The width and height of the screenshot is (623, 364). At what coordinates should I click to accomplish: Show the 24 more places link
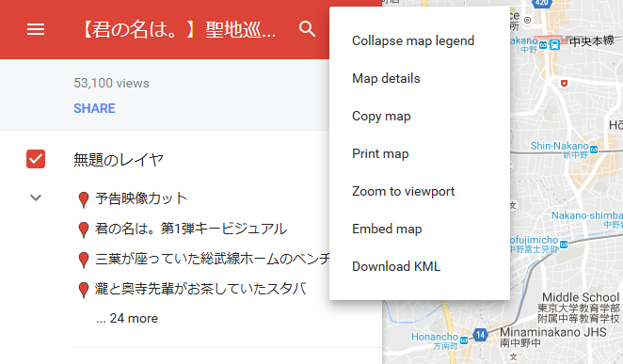tap(127, 318)
